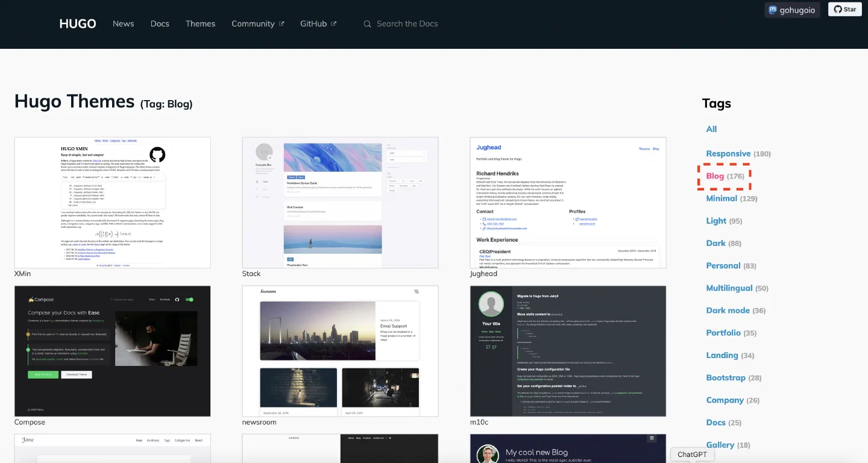868x463 pixels.
Task: Open the m10c theme thumbnail
Action: click(568, 351)
